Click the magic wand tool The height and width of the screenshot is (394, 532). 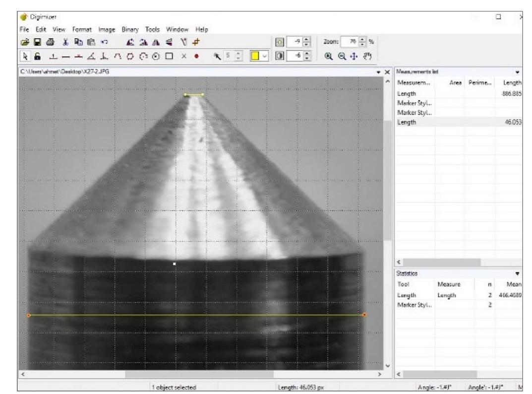point(217,56)
